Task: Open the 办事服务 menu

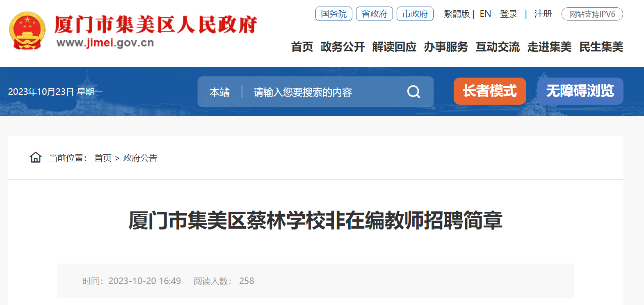Action: pyautogui.click(x=446, y=47)
